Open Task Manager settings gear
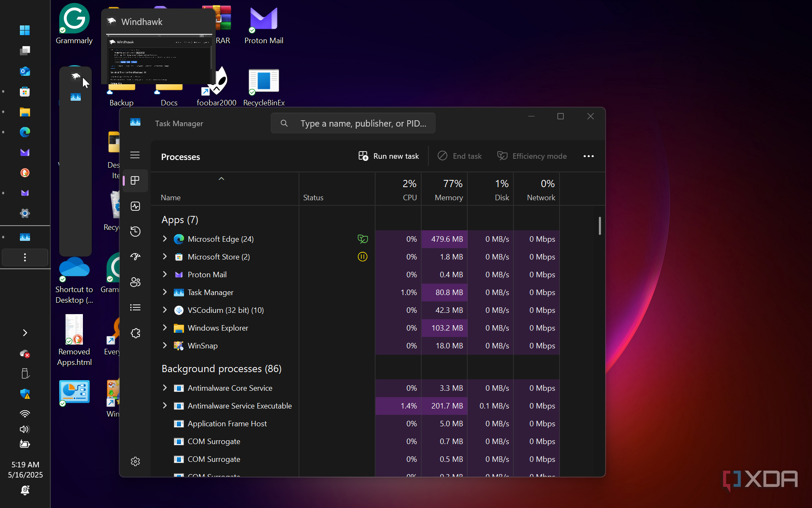The width and height of the screenshot is (812, 508). click(135, 461)
